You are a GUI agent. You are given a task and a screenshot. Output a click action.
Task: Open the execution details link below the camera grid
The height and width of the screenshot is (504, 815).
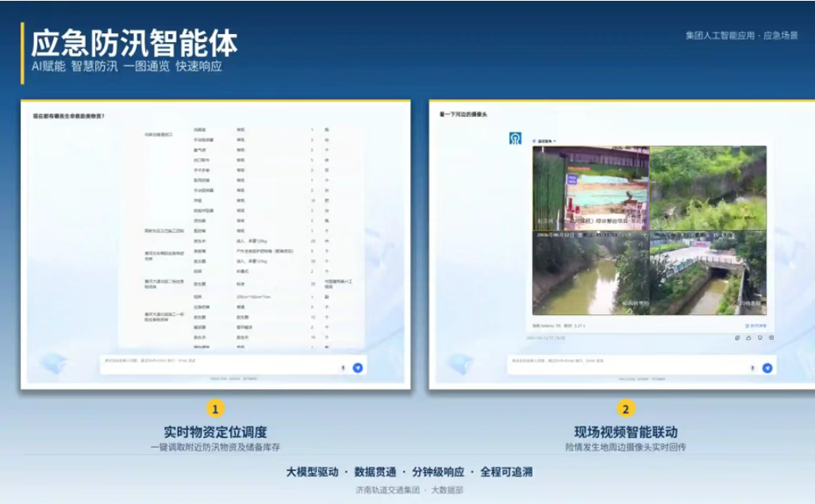755,325
